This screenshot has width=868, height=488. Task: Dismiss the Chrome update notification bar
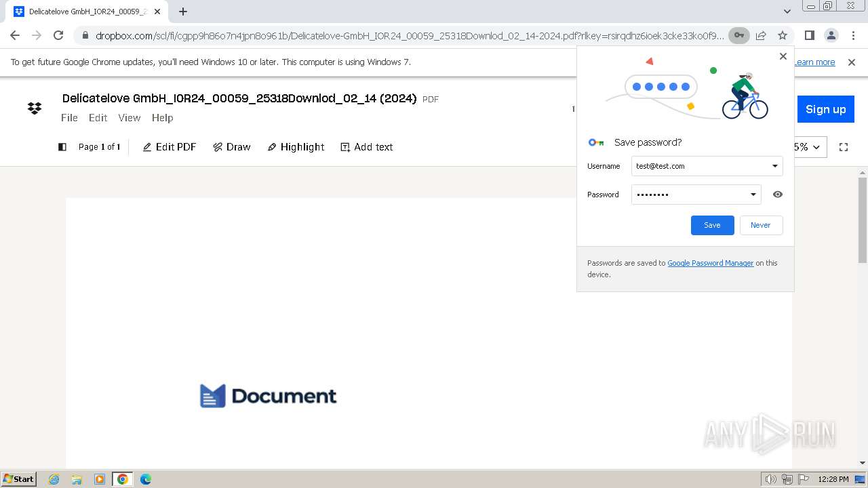click(x=852, y=62)
